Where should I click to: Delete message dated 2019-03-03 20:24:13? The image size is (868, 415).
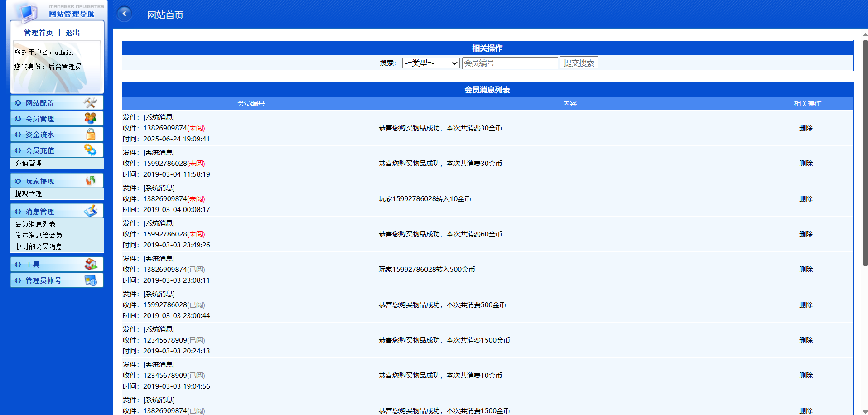[x=806, y=340]
